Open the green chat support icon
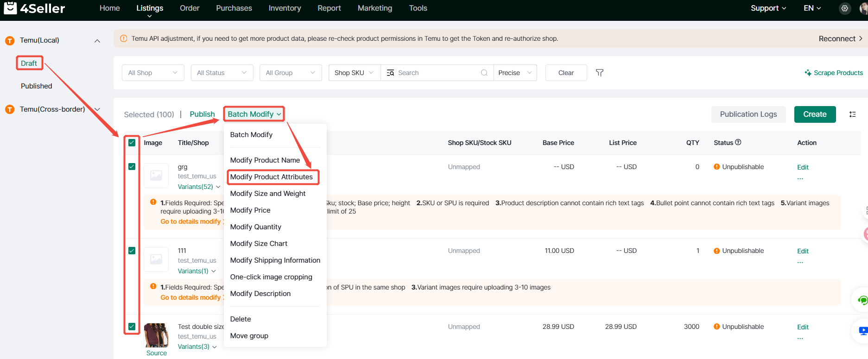This screenshot has height=359, width=868. coord(862,300)
